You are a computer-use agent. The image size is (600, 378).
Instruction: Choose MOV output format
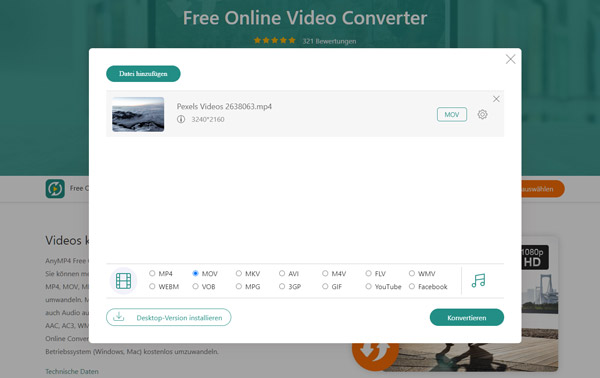click(196, 273)
